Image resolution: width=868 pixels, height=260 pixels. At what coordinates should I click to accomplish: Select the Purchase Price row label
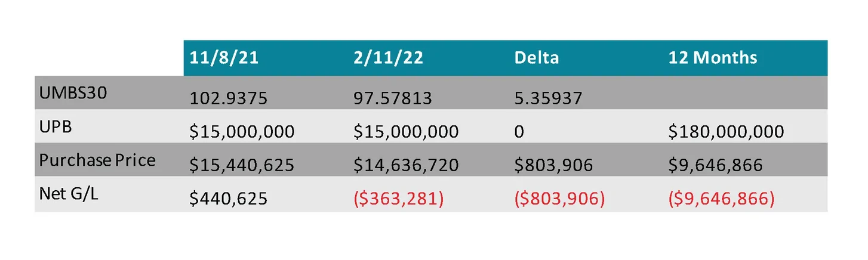click(97, 160)
